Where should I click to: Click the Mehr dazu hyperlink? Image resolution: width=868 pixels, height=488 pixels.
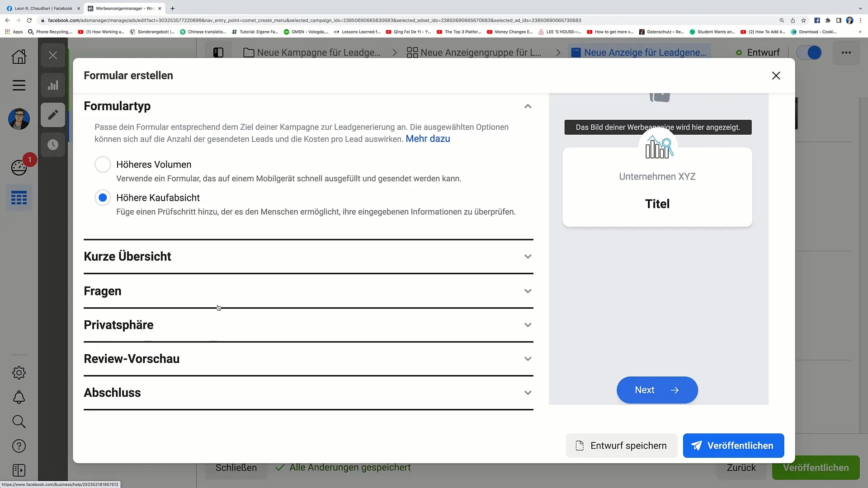[428, 138]
